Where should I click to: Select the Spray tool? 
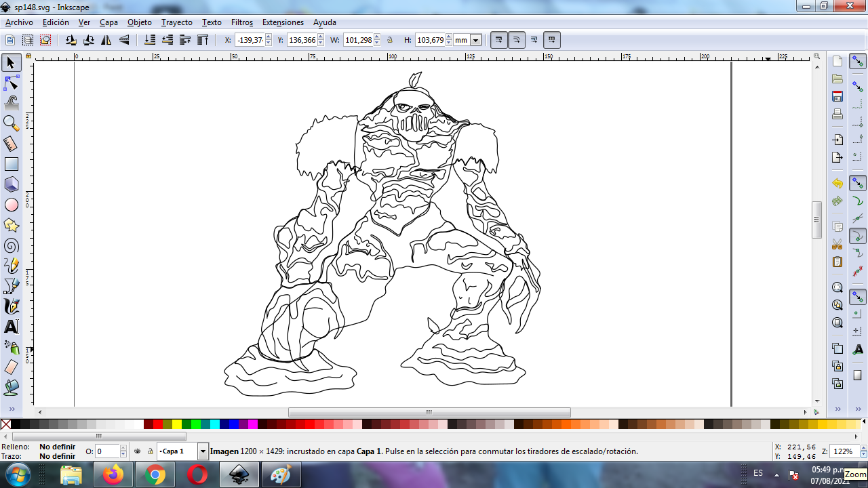pyautogui.click(x=11, y=347)
